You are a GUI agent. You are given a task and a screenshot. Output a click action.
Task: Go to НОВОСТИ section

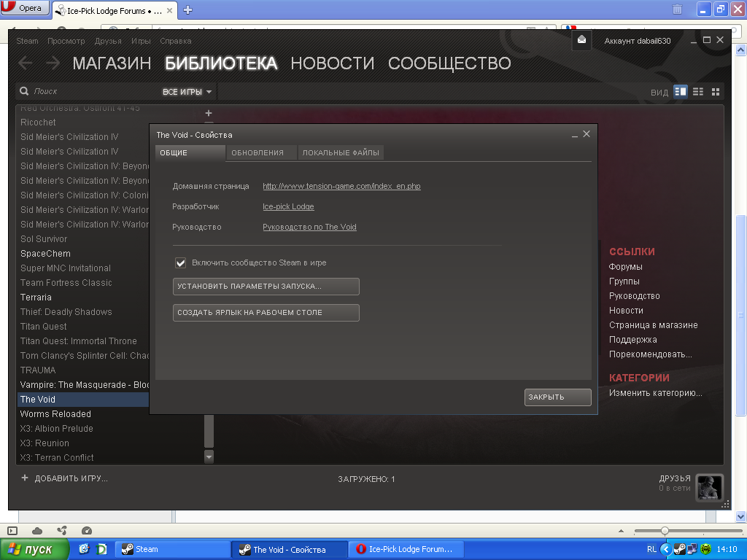pos(333,63)
